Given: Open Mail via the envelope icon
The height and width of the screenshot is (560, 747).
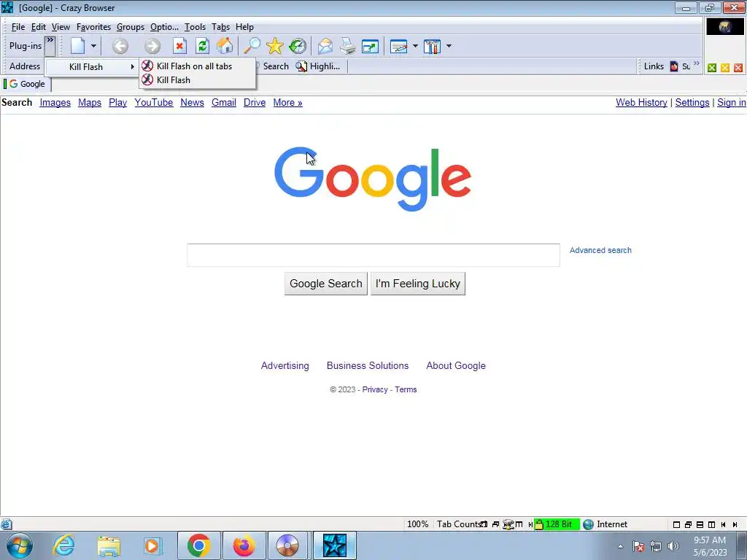Looking at the screenshot, I should (325, 46).
